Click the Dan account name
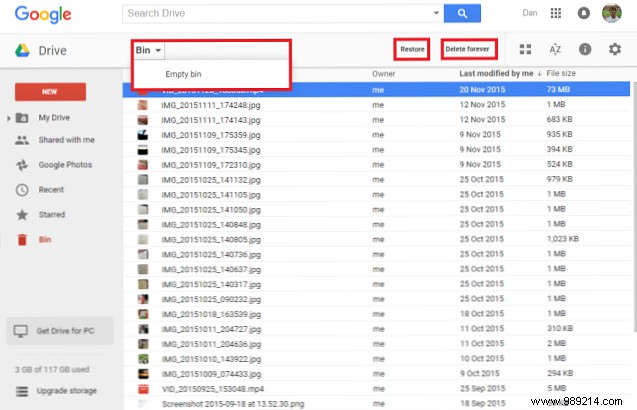Viewport: 637px width, 410px height. click(530, 13)
